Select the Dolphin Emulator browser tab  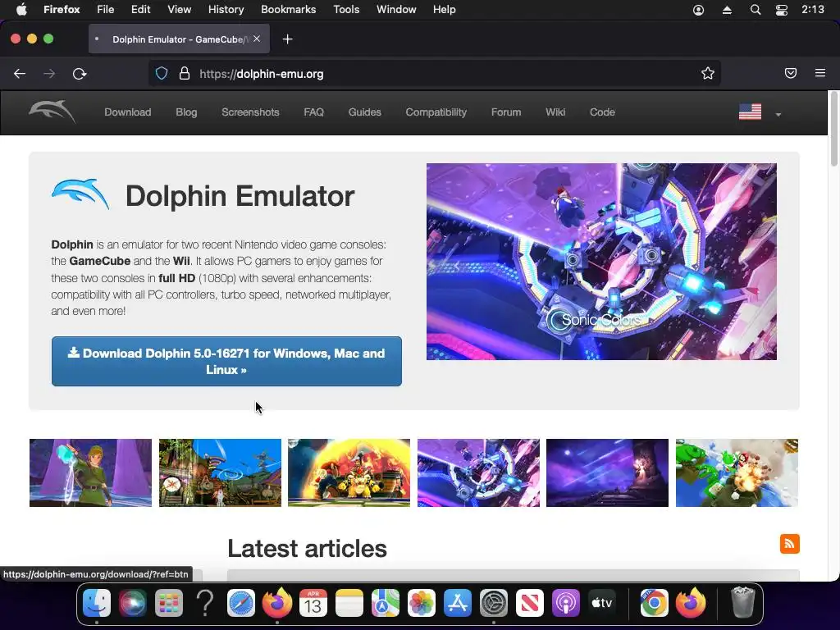[179, 39]
